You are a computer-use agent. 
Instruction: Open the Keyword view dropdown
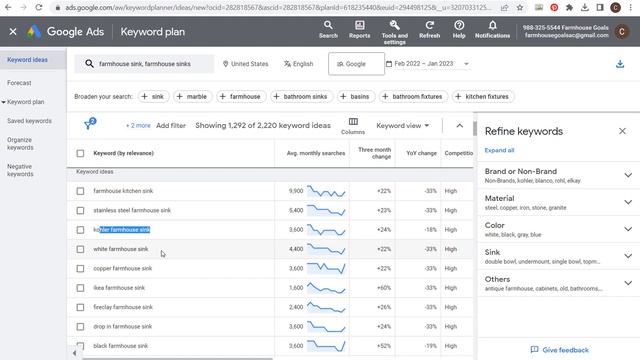click(x=402, y=126)
